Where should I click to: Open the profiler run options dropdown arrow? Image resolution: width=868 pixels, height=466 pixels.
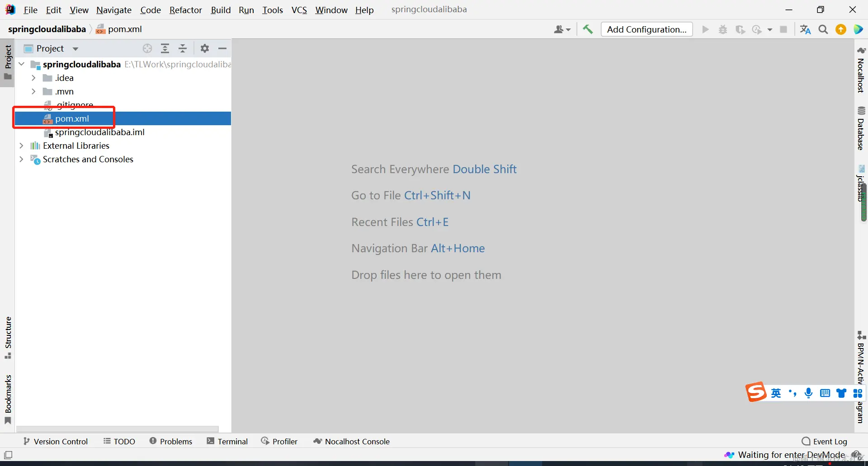click(769, 30)
